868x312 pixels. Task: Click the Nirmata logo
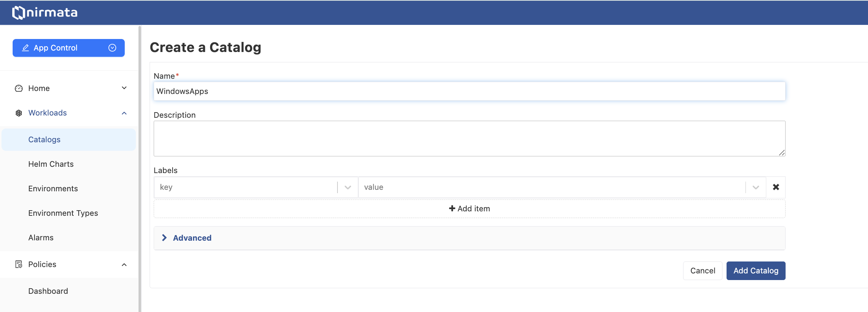pyautogui.click(x=45, y=13)
